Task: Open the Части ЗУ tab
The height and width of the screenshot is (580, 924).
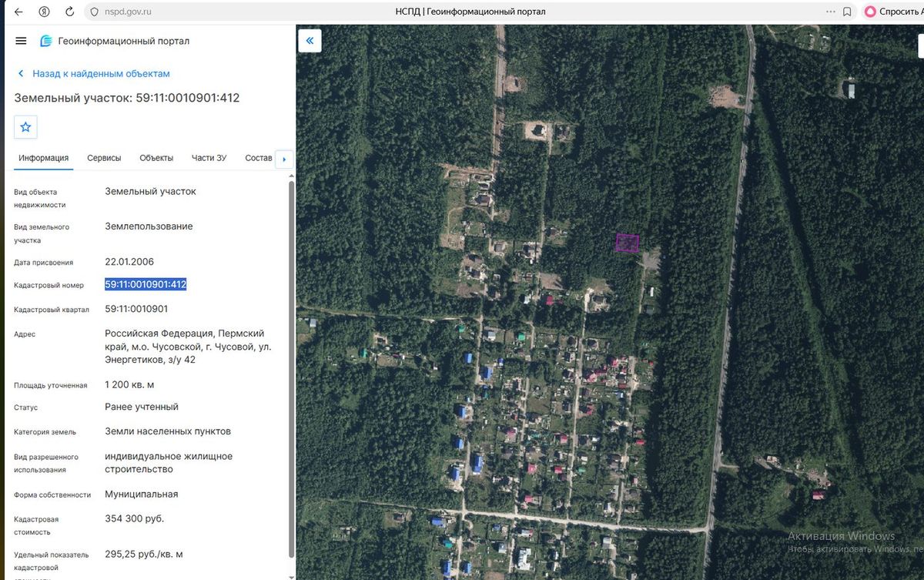Action: pyautogui.click(x=209, y=158)
